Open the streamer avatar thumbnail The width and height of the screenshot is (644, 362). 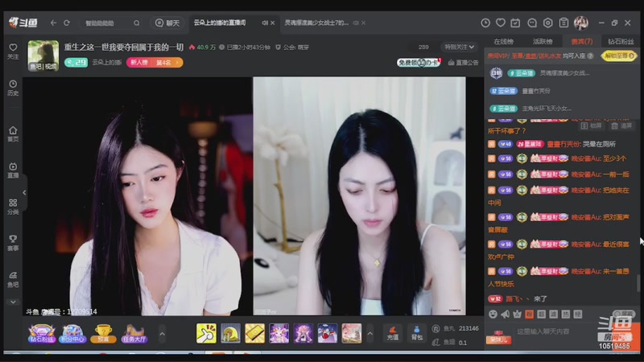tap(43, 56)
